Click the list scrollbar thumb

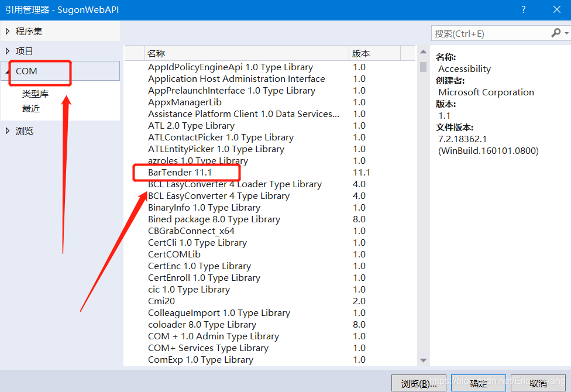tap(423, 67)
